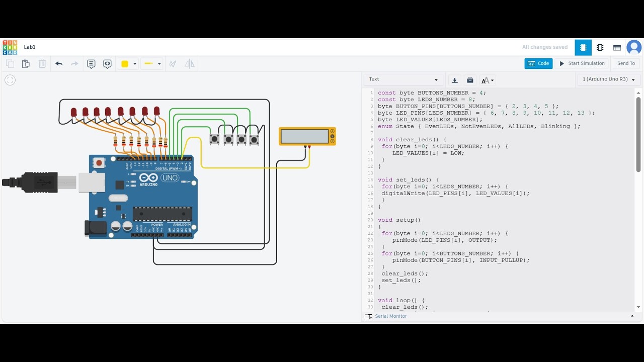Click the 'byte LED_PINS' array line

point(486,113)
